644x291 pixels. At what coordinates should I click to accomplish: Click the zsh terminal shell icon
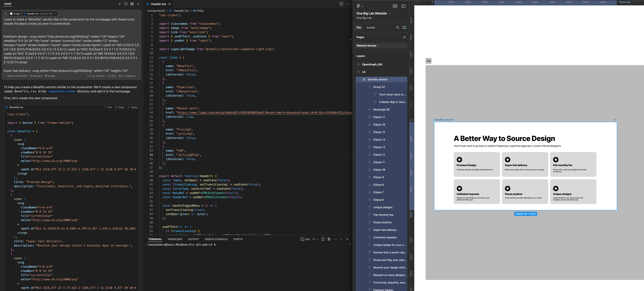(x=302, y=239)
